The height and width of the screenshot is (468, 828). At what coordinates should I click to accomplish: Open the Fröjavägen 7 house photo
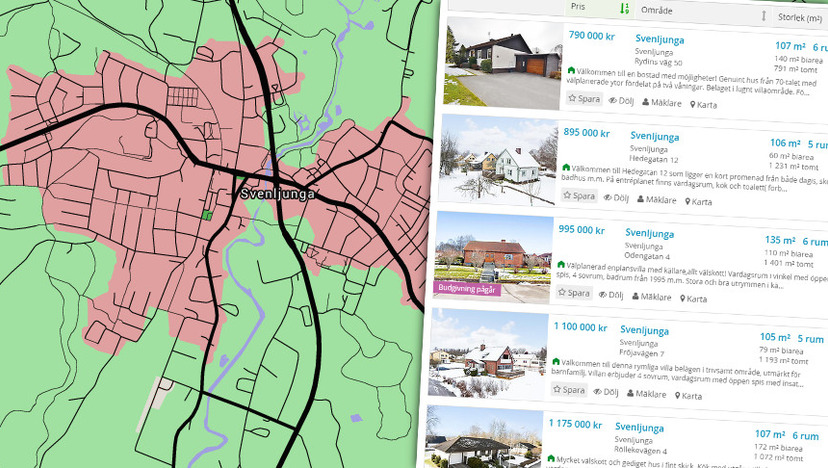(488, 354)
